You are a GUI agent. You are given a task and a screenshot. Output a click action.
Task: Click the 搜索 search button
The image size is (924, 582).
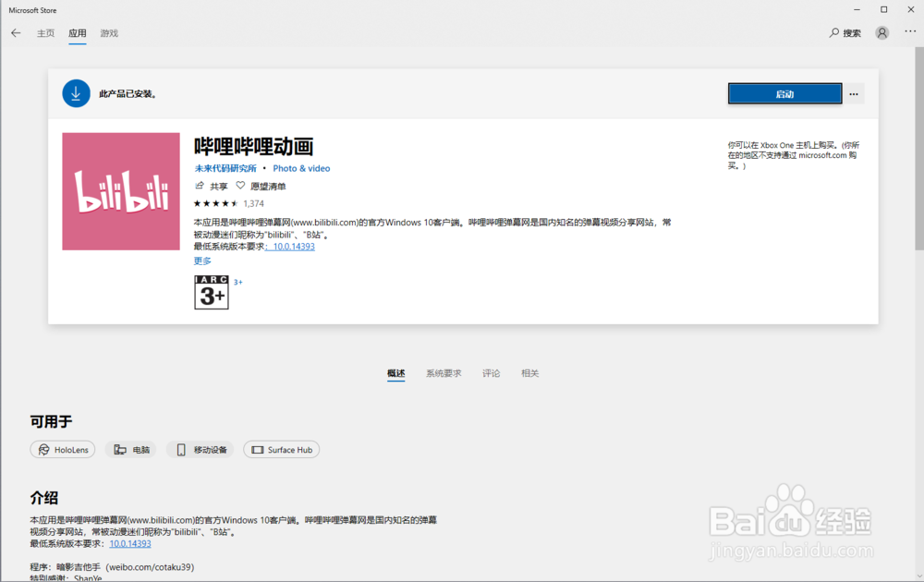pos(845,33)
